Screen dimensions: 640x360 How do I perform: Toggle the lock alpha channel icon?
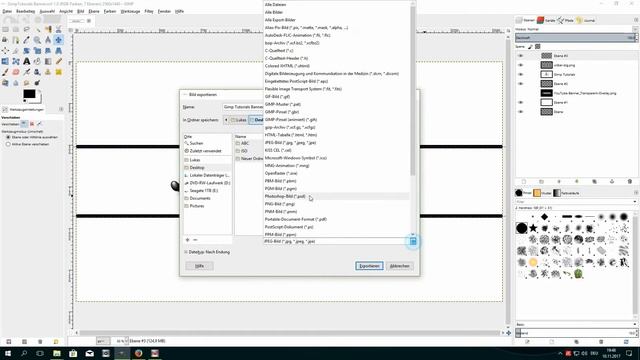(538, 47)
